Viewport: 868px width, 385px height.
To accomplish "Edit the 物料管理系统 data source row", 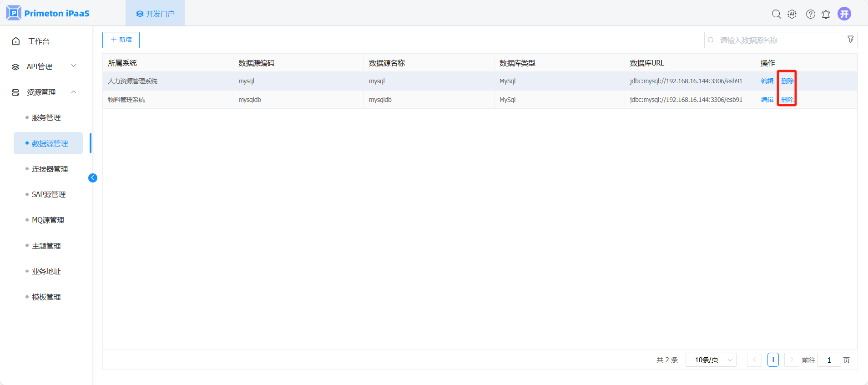I will tap(767, 100).
